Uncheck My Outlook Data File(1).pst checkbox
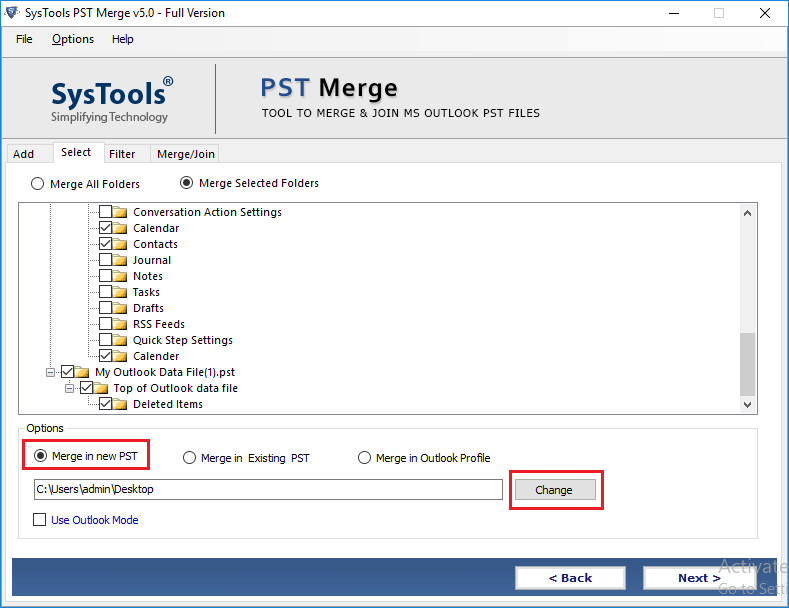The height and width of the screenshot is (608, 789). pyautogui.click(x=67, y=372)
